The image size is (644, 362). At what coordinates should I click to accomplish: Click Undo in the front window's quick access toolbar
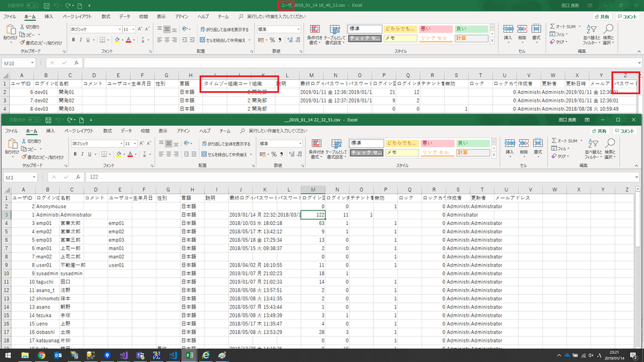tap(58, 120)
